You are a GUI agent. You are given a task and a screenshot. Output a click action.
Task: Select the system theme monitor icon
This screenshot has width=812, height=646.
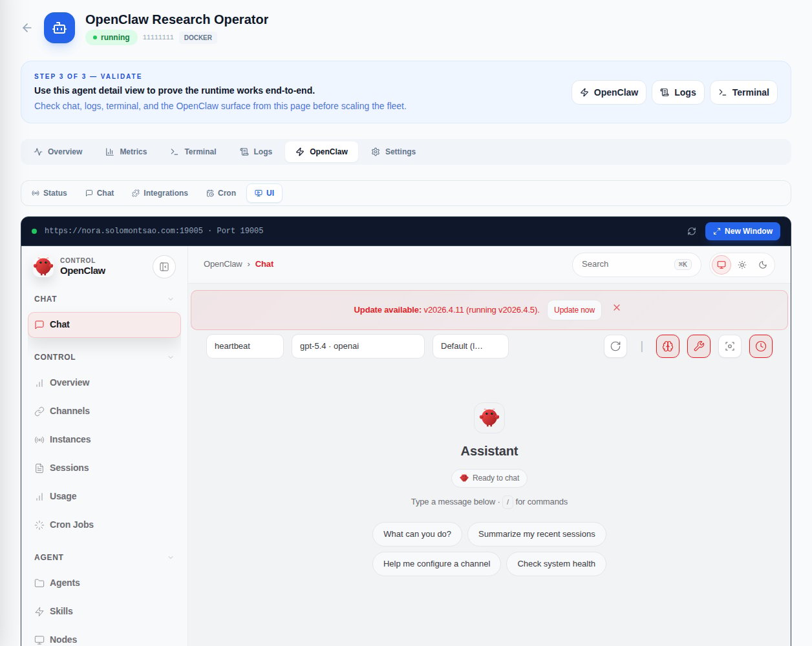tap(721, 265)
